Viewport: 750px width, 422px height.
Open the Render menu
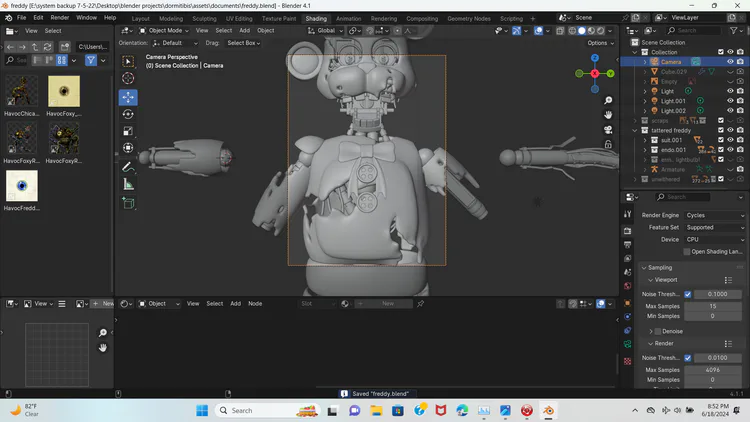coord(60,18)
